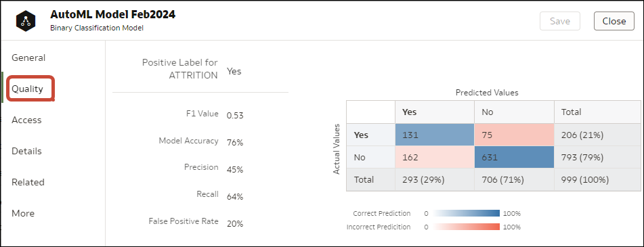
Task: Click the hexagonal model icon
Action: (x=26, y=20)
